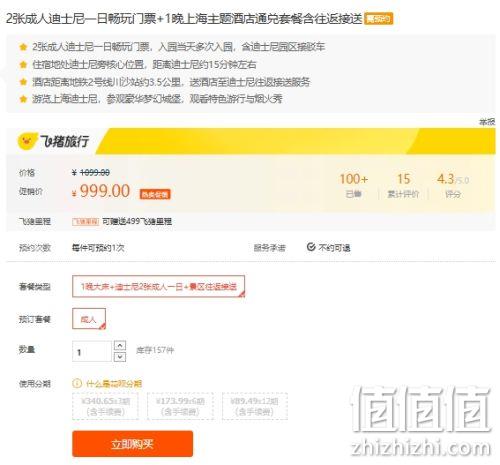Click the 不约可退 checkmark icon
Viewport: 500px width, 465px height.
point(311,247)
